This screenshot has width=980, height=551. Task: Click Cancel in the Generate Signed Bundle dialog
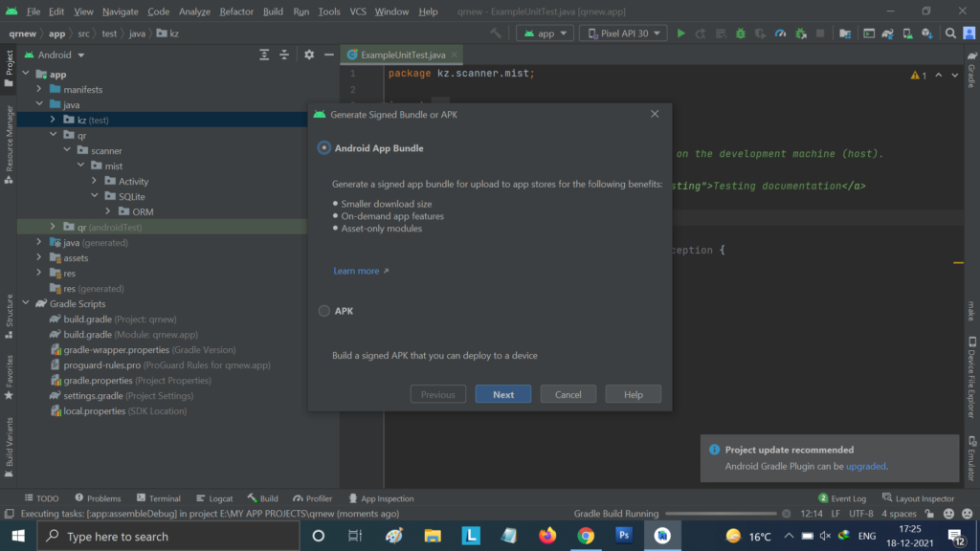click(x=568, y=394)
